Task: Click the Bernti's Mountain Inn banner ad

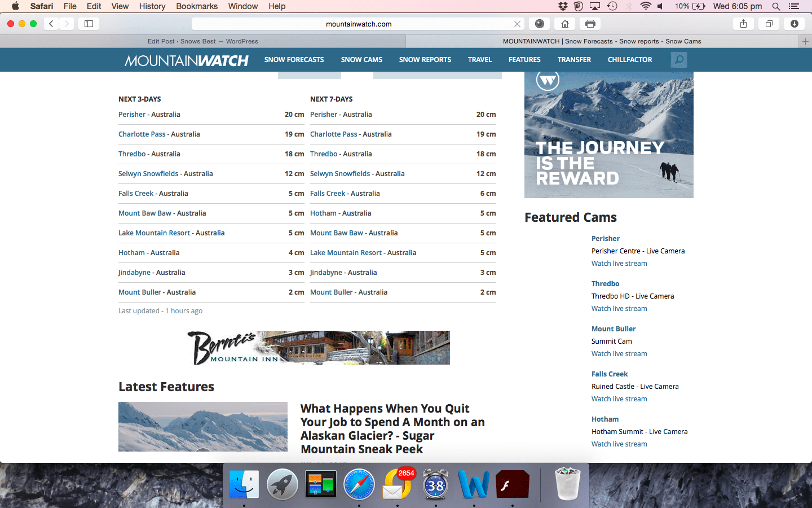Action: click(x=319, y=348)
